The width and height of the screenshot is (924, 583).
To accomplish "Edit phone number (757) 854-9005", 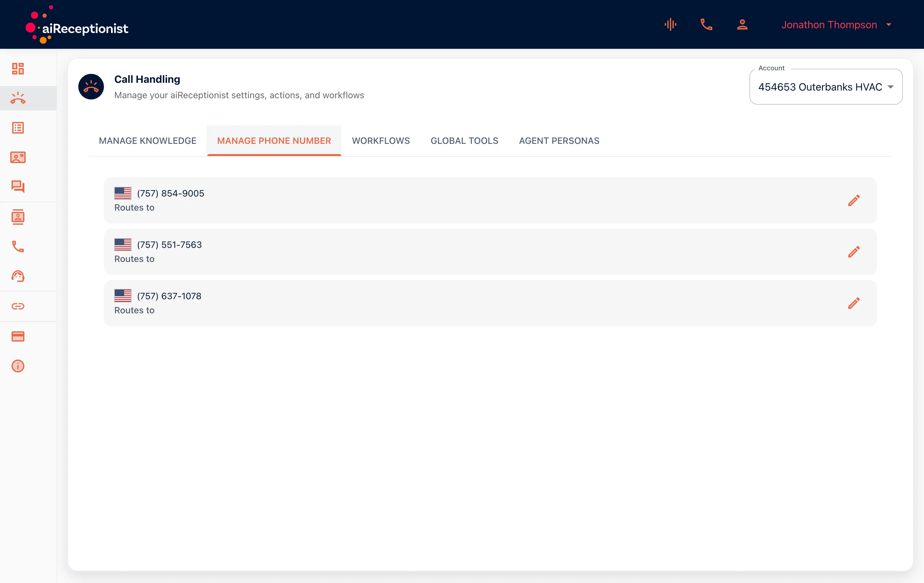I will 854,200.
